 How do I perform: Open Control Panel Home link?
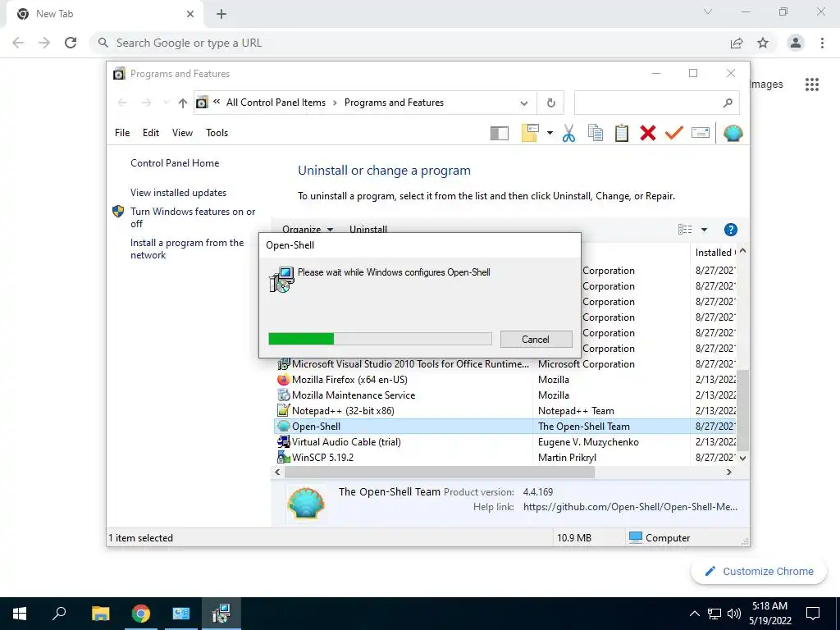[x=175, y=163]
